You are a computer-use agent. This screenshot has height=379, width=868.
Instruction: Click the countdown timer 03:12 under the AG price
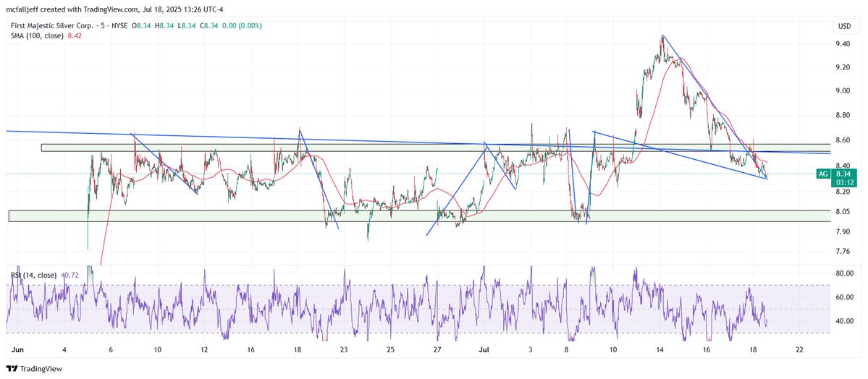pos(845,182)
